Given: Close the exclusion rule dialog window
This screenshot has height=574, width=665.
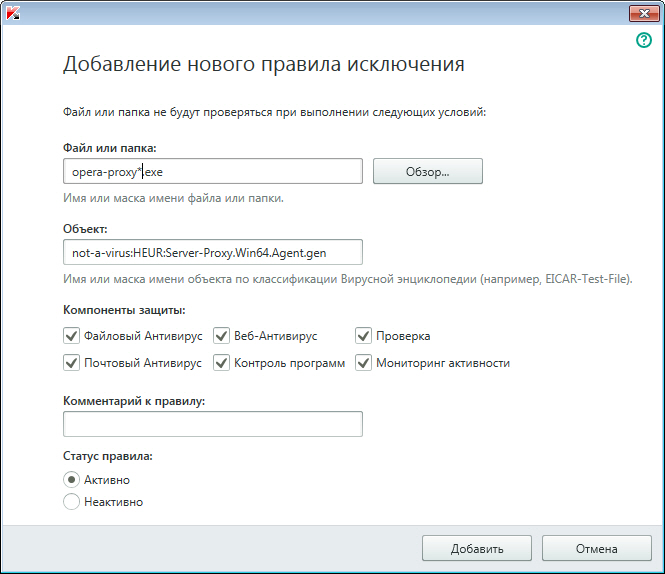Looking at the screenshot, I should [641, 13].
